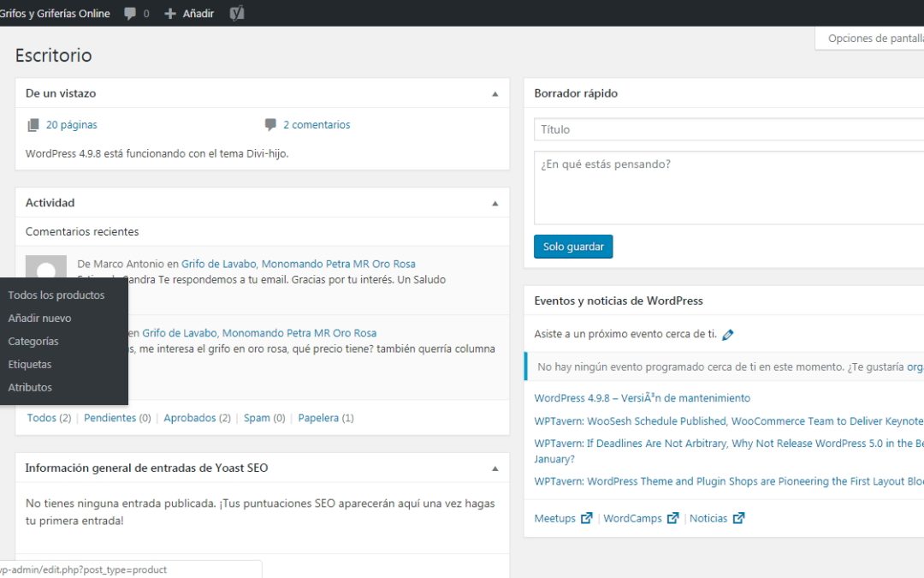Select Todos los productos in the flyout menu
This screenshot has width=924, height=578.
coord(56,295)
